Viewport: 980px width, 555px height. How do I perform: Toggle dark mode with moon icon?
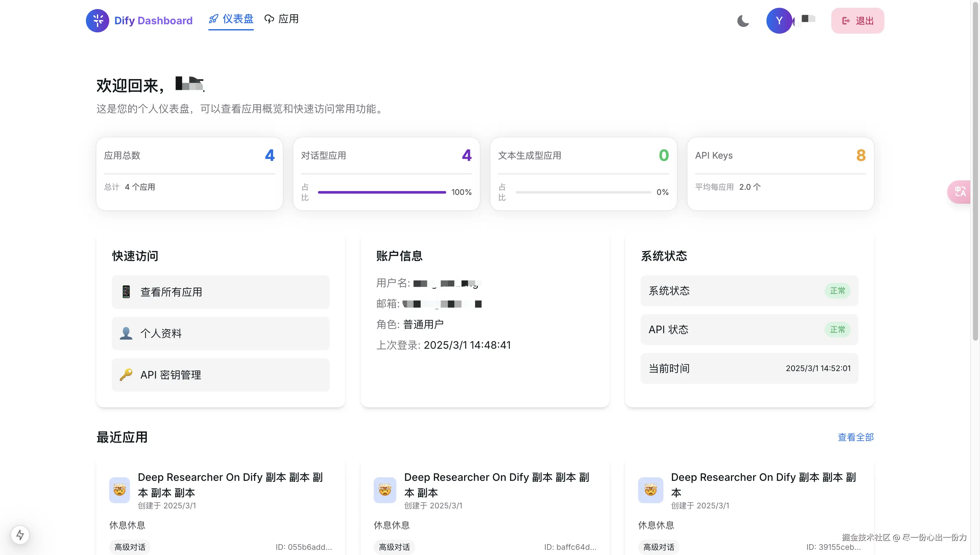click(x=743, y=21)
